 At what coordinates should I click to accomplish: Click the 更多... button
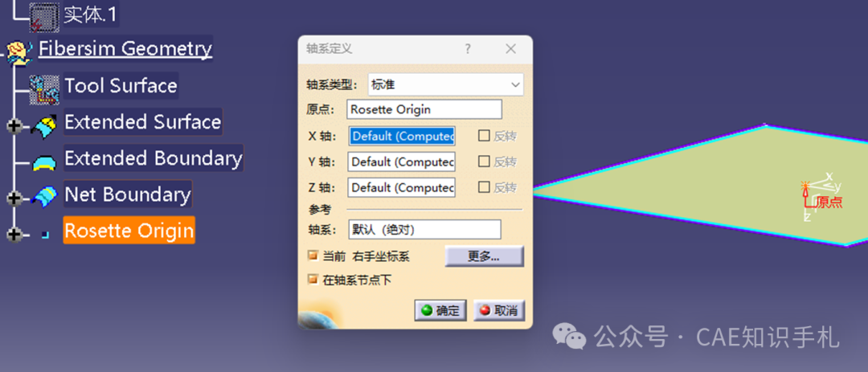point(485,256)
